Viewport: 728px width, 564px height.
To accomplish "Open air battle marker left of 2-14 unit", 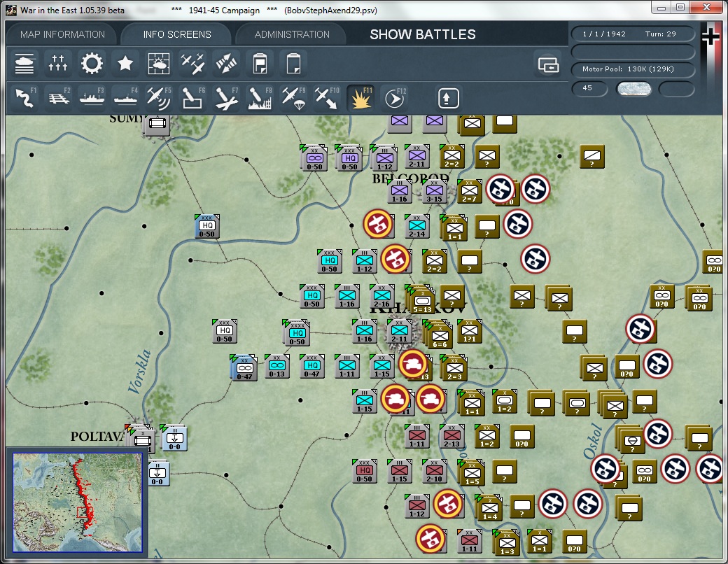I will coord(379,224).
